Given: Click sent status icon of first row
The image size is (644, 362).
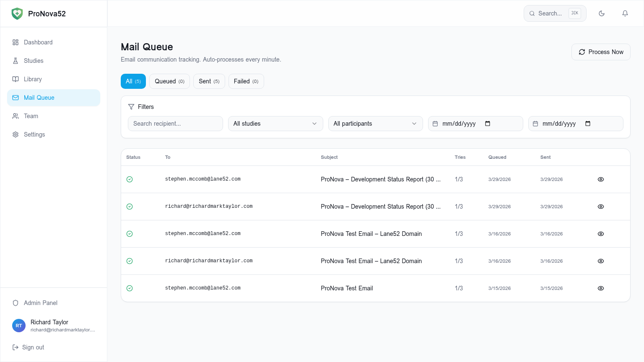Looking at the screenshot, I should (130, 179).
